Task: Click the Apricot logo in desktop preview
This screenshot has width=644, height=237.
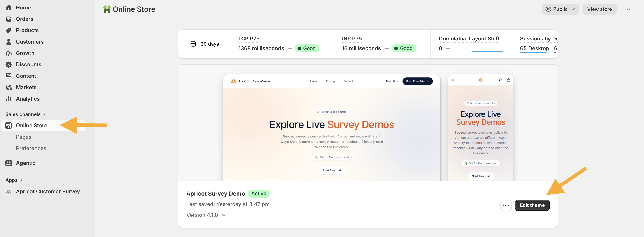Action: coord(233,81)
